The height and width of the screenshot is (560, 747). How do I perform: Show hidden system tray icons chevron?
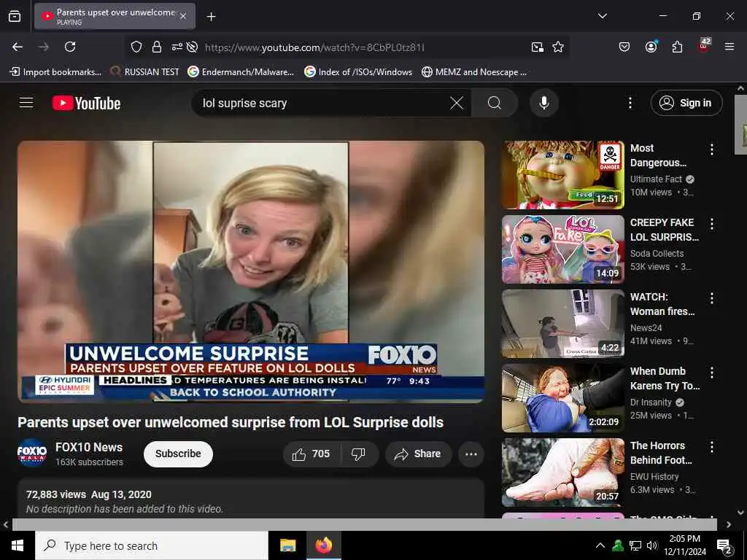(600, 545)
